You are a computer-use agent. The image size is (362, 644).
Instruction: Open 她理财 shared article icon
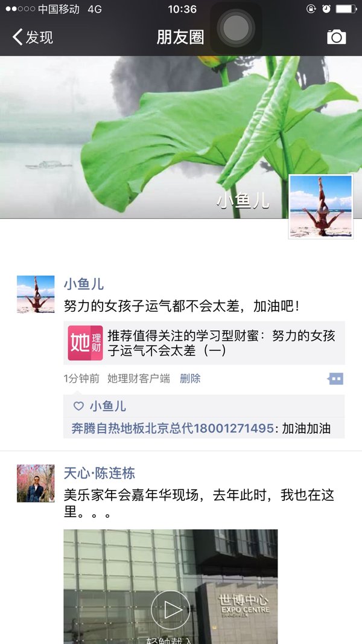(x=85, y=343)
